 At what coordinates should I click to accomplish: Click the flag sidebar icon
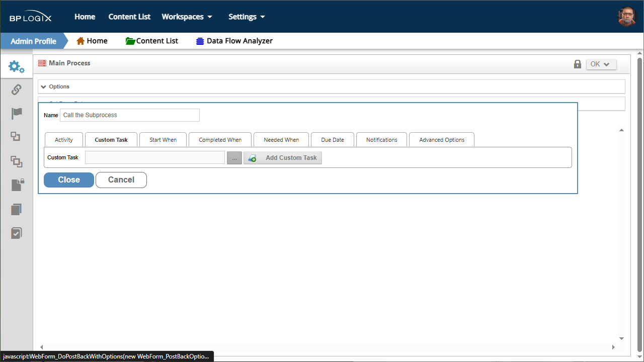[17, 113]
